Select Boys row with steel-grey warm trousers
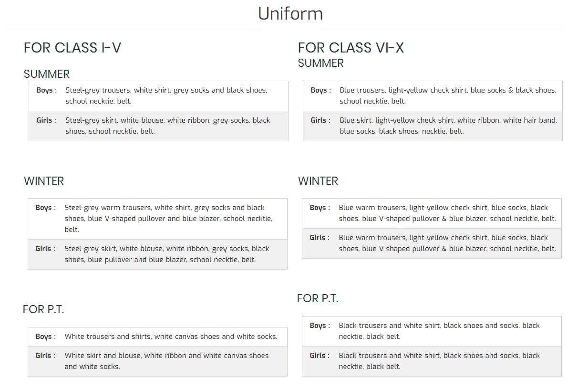 click(157, 219)
